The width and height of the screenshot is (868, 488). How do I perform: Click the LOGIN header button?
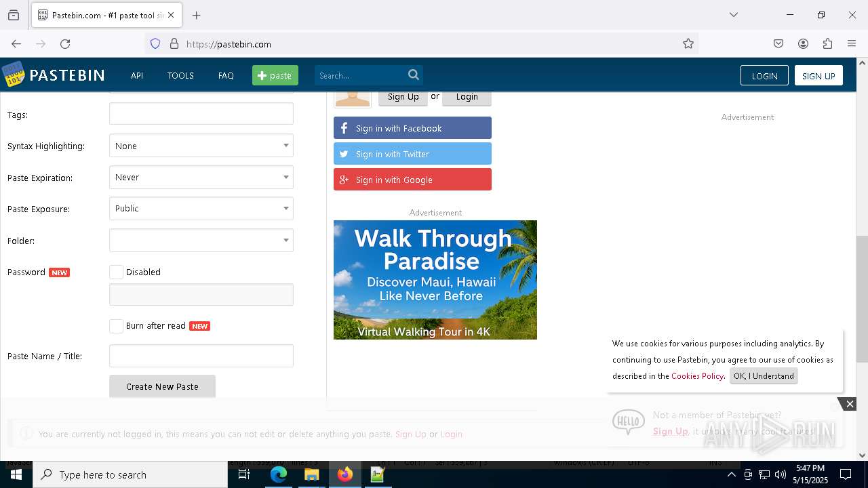coord(764,75)
